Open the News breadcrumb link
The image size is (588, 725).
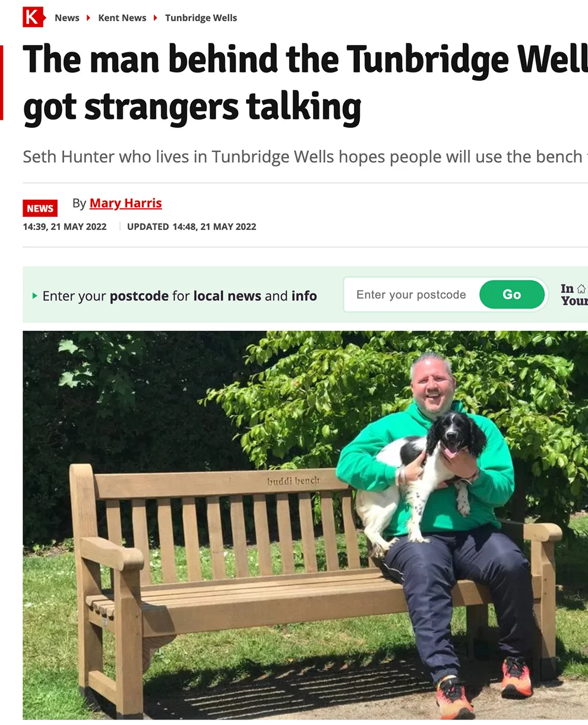pyautogui.click(x=67, y=18)
